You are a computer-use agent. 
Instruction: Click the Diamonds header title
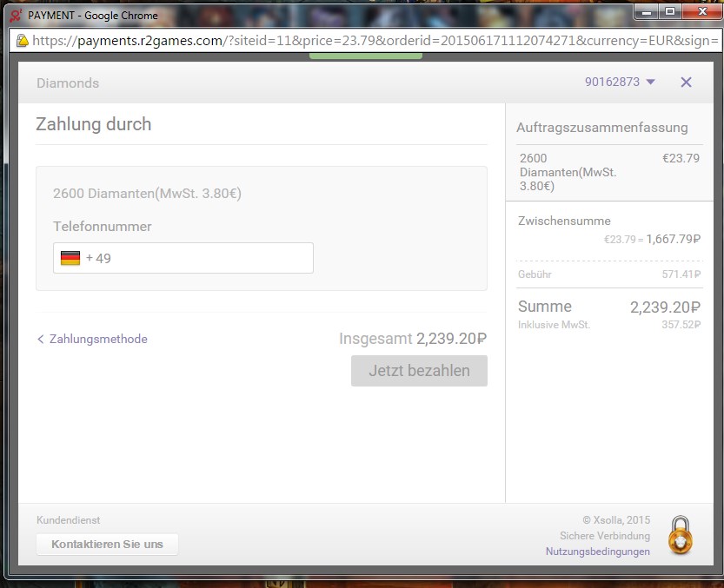[68, 83]
